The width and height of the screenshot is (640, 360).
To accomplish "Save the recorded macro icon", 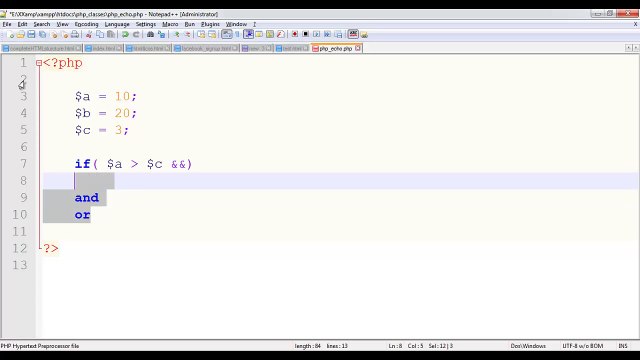I will 338,35.
